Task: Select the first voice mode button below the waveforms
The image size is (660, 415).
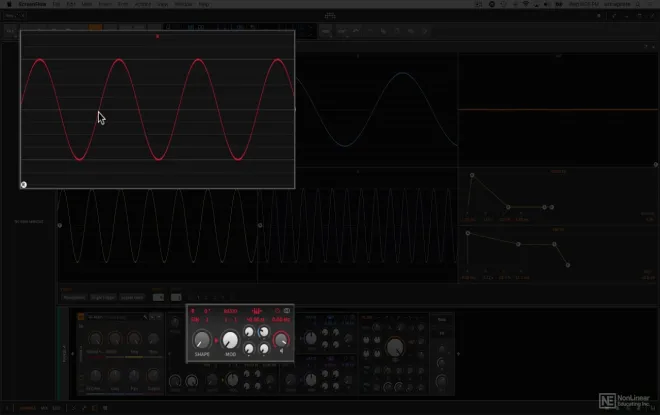Action: click(x=74, y=298)
